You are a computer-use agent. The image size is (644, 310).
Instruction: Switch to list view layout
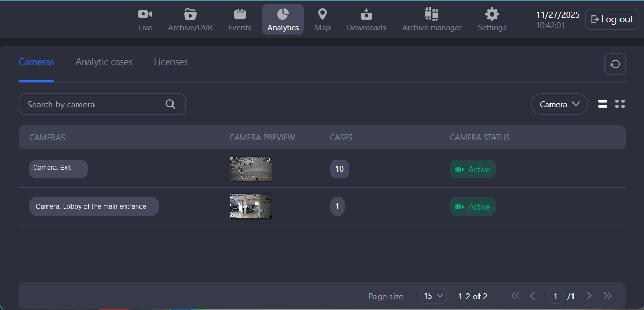pyautogui.click(x=602, y=104)
